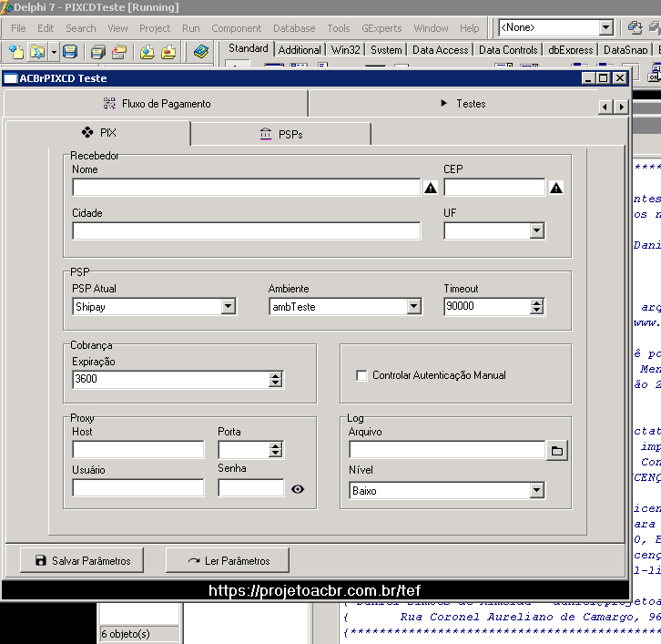Click the Open Project icon in toolbar
Image resolution: width=661 pixels, height=644 pixels.
(x=119, y=52)
